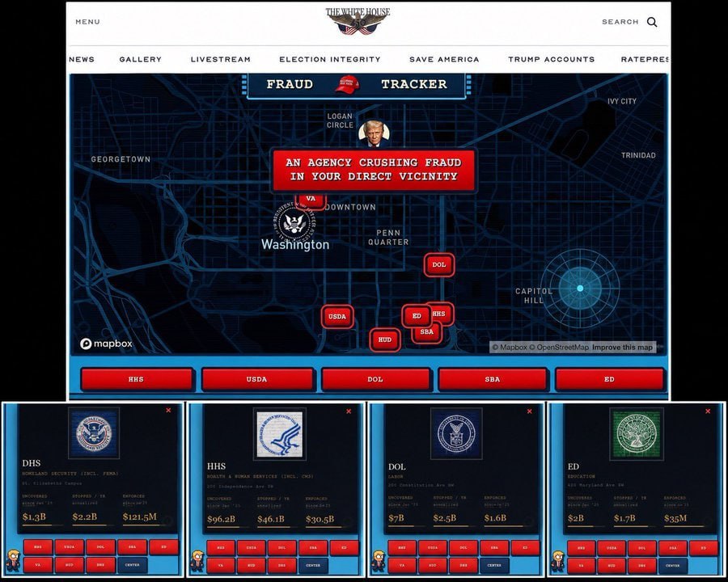Click the red hat Fraud Tracker icon

[347, 86]
